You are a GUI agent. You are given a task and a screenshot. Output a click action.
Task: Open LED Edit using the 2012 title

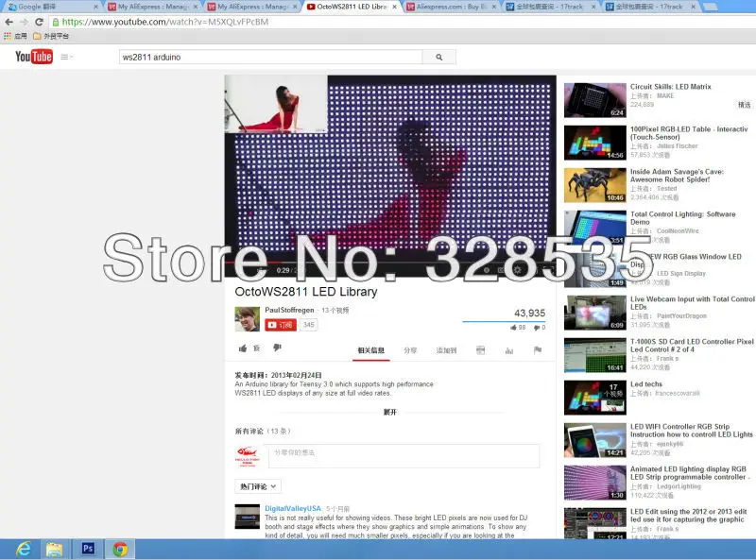click(x=689, y=516)
